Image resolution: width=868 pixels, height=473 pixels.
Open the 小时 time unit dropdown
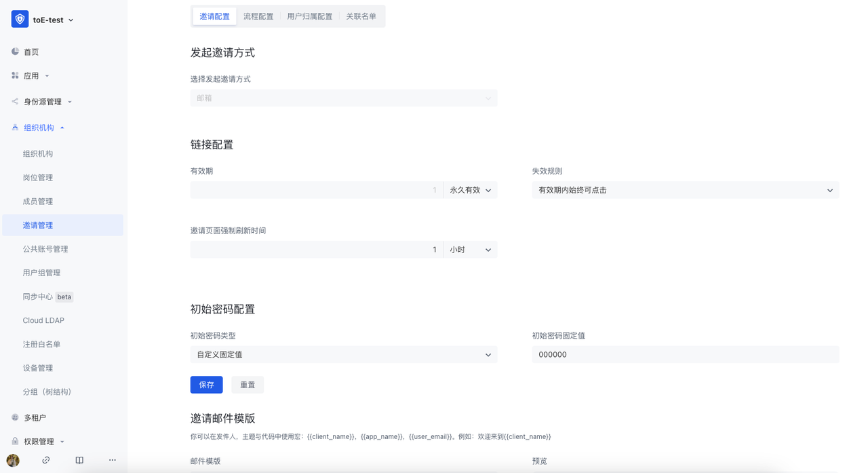[472, 249]
